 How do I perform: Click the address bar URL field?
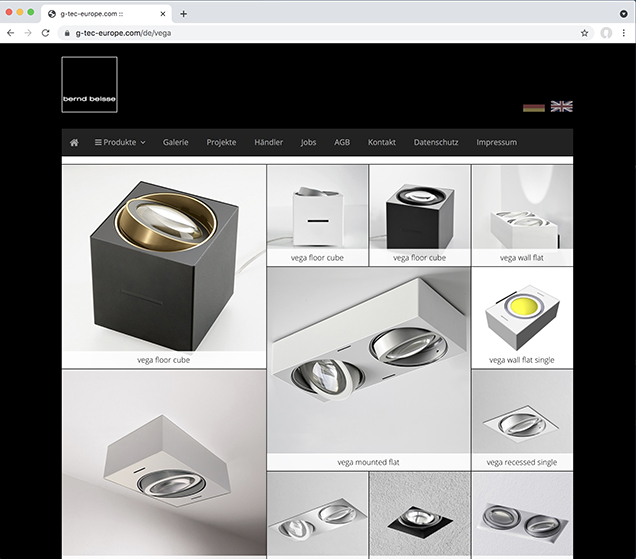300,33
